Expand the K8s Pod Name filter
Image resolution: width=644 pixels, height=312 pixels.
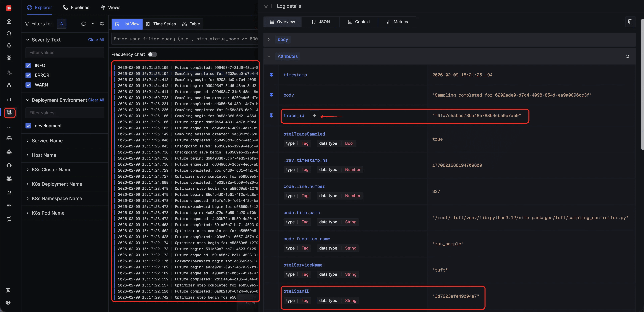point(48,213)
